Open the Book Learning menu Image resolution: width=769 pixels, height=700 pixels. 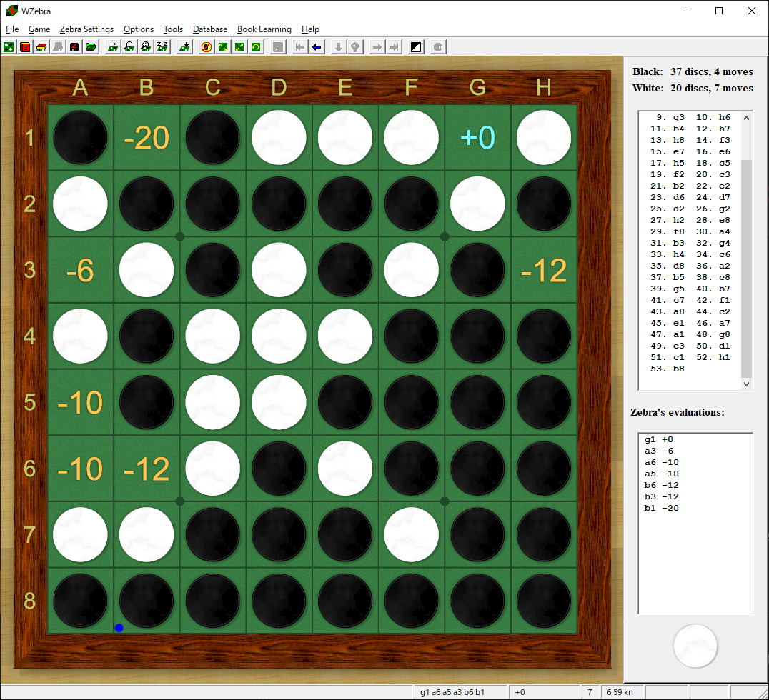(x=264, y=29)
